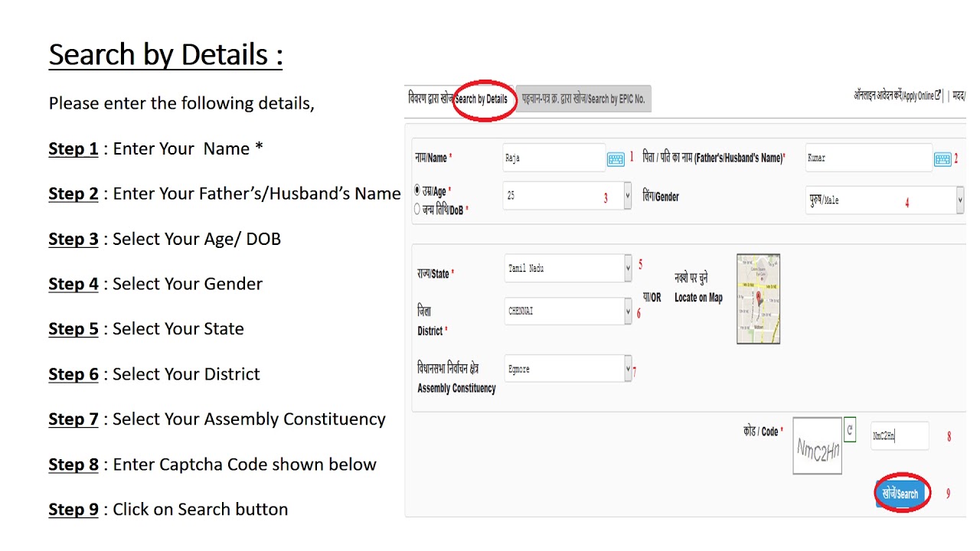Open the help link at top right
The image size is (980, 551).
click(959, 96)
